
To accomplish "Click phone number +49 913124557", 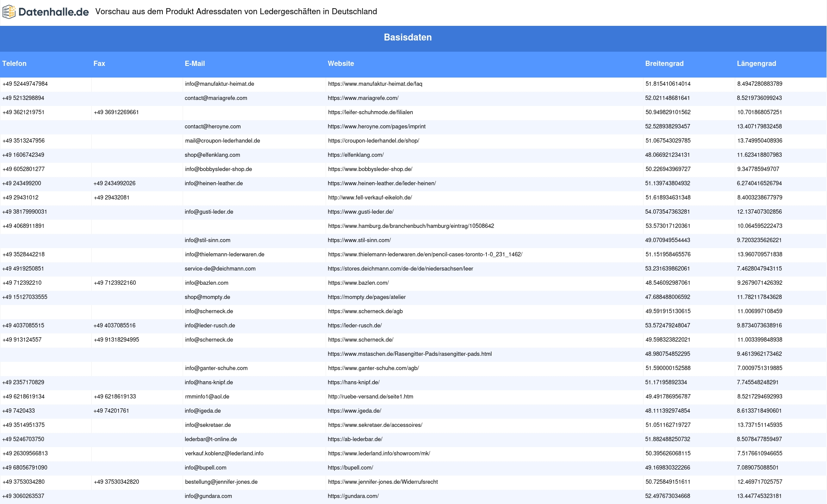I will pos(22,340).
